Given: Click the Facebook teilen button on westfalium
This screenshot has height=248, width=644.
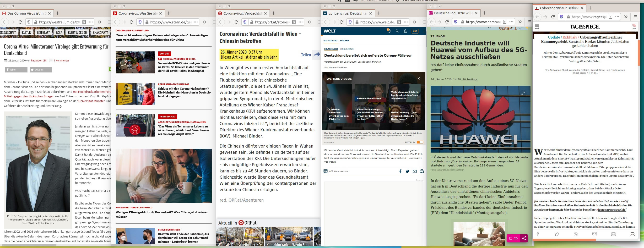Looking at the screenshot, I should [16, 70].
